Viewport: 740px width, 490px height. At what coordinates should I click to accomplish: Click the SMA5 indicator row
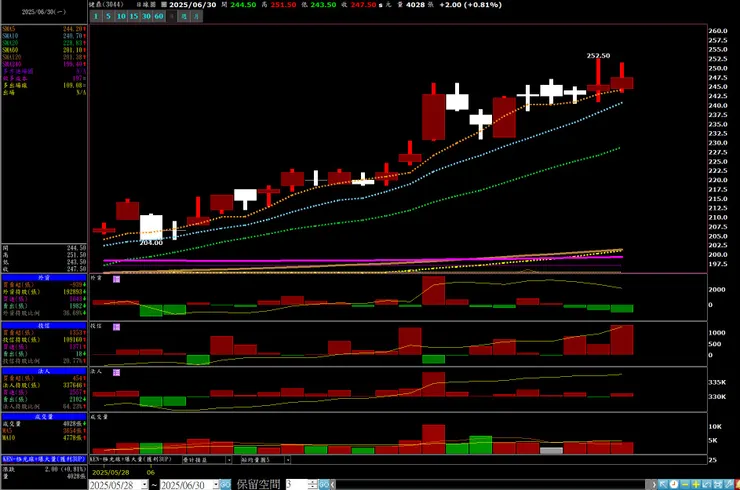[44, 29]
